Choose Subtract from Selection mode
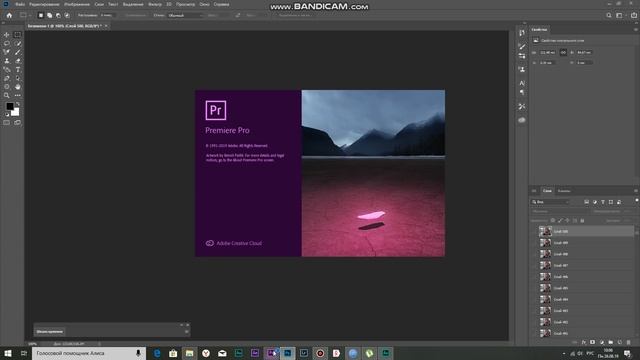This screenshot has width=640, height=360. point(58,16)
